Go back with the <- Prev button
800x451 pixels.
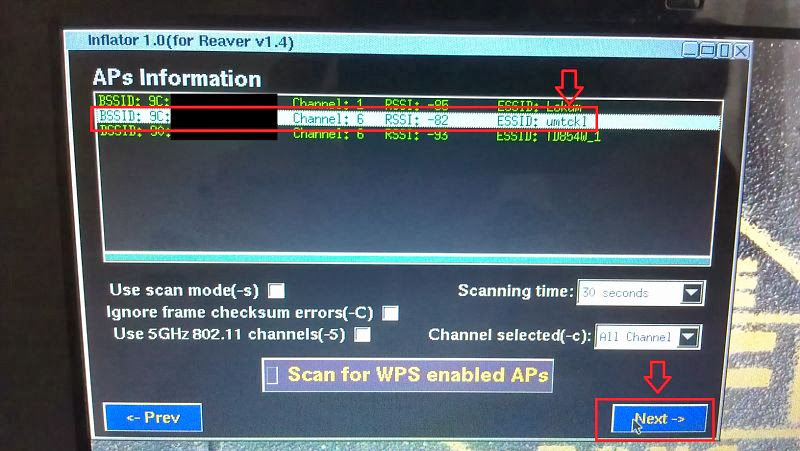[x=153, y=417]
